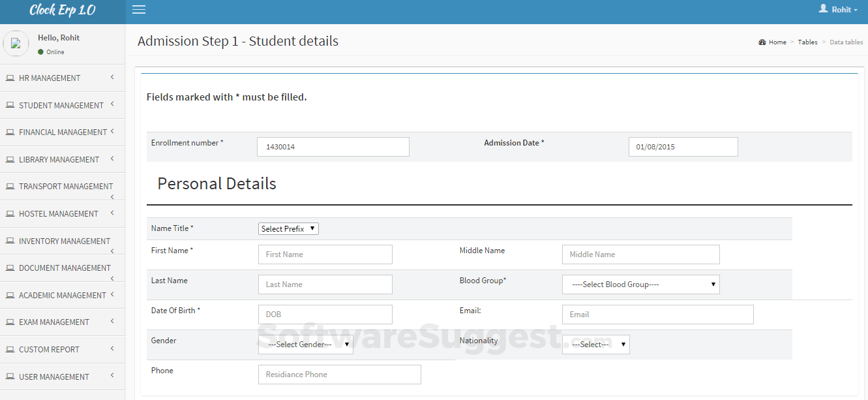The image size is (868, 400).
Task: Open the Select Gender dropdown
Action: pos(305,345)
